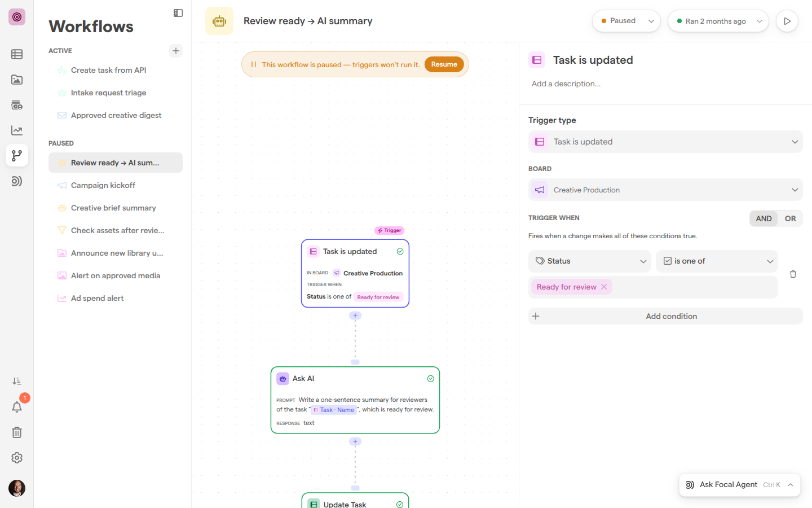
Task: Open the Intake request triage workflow
Action: point(116,93)
